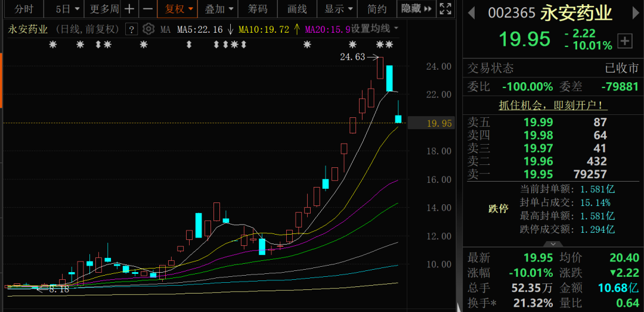This screenshot has height=312, width=644.
Task: Open indicator settings gear icon
Action: (148, 29)
